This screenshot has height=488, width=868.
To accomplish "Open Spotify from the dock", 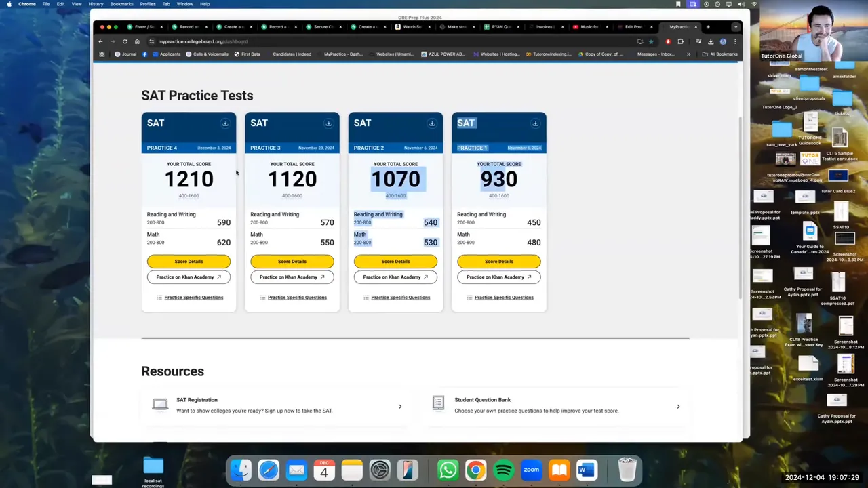I will pos(503,470).
